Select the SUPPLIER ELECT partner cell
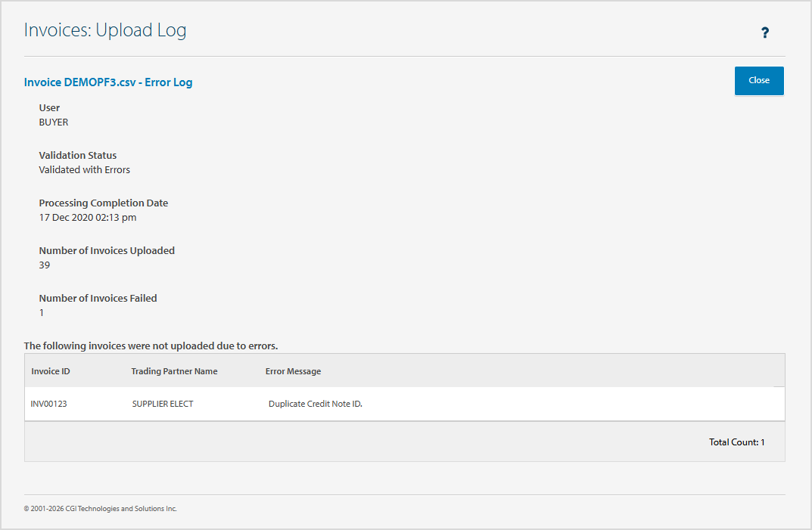The image size is (812, 530). pyautogui.click(x=163, y=404)
